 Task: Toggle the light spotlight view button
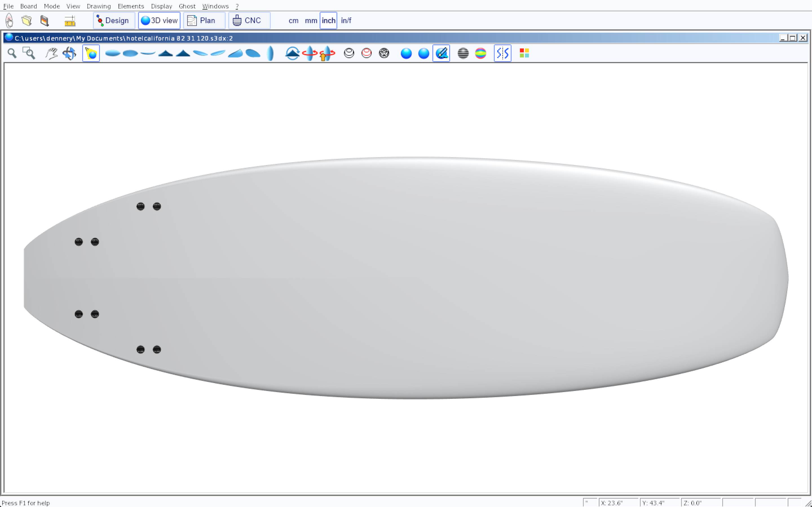pyautogui.click(x=91, y=53)
